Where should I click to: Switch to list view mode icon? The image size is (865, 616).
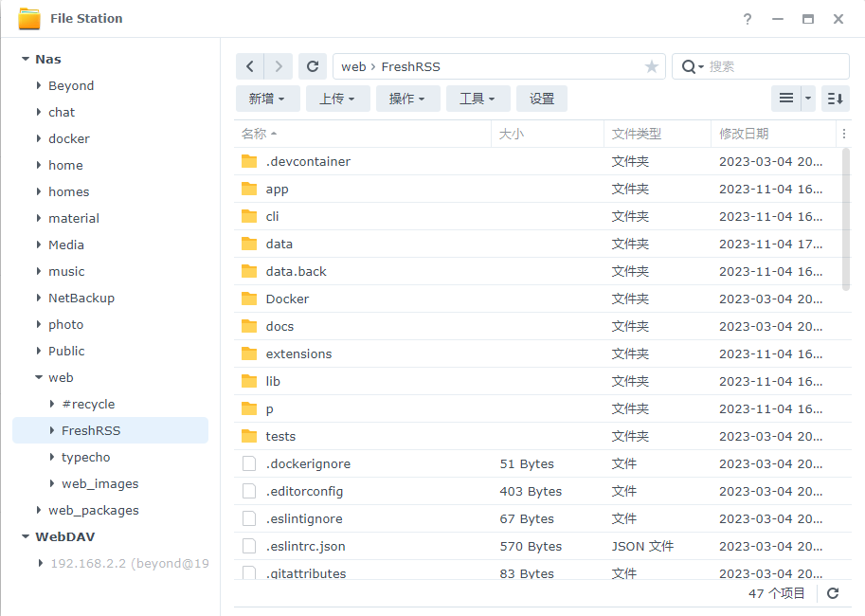click(x=786, y=99)
